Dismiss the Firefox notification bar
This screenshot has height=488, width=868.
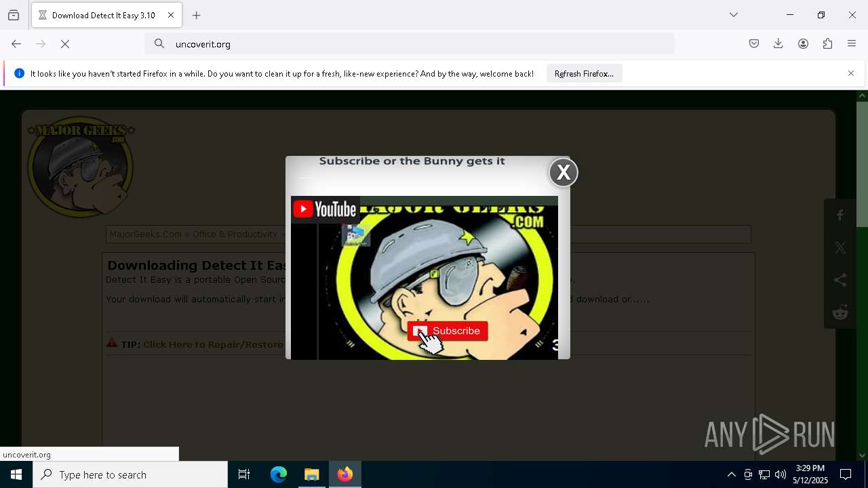tap(851, 73)
